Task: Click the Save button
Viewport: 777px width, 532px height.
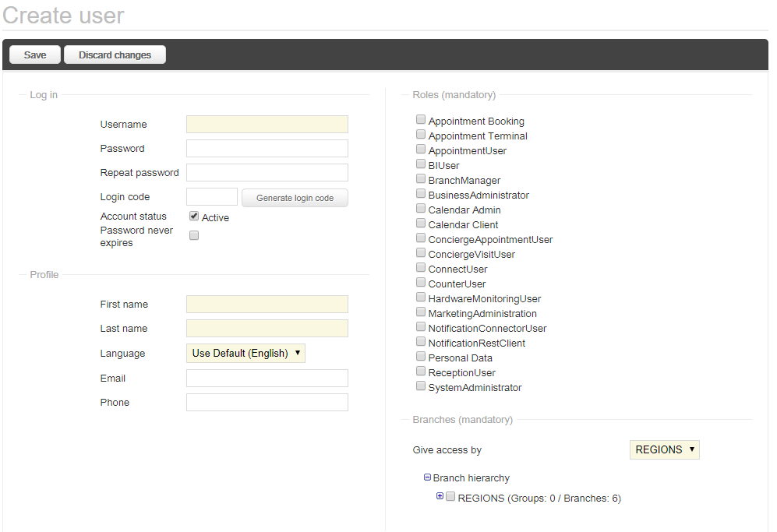Action: (x=35, y=55)
